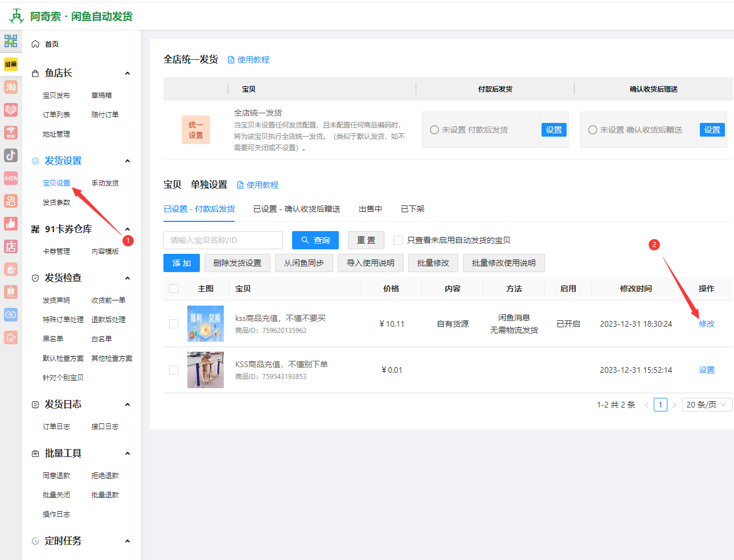Image resolution: width=734 pixels, height=560 pixels.
Task: Click the chain-link icon in the sidebar
Action: click(11, 314)
